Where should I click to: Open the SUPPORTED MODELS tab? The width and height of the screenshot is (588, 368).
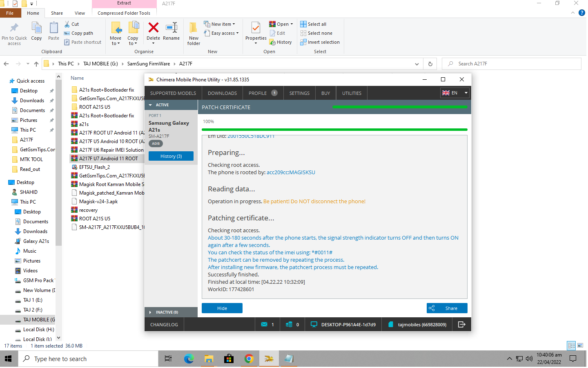point(173,93)
